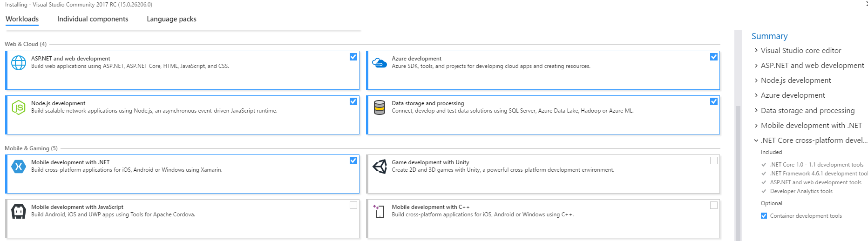Image resolution: width=868 pixels, height=241 pixels.
Task: Click the ASP.NET workload description text
Action: click(130, 66)
